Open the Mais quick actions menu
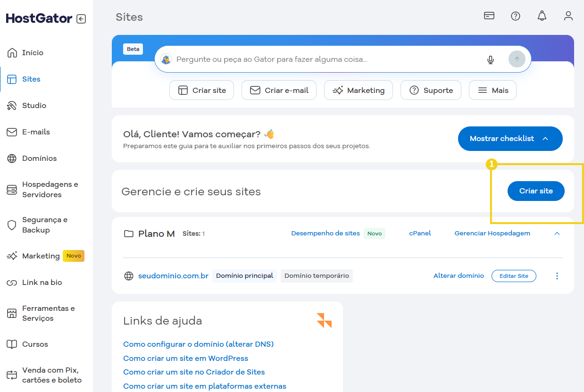The width and height of the screenshot is (584, 392). (492, 90)
